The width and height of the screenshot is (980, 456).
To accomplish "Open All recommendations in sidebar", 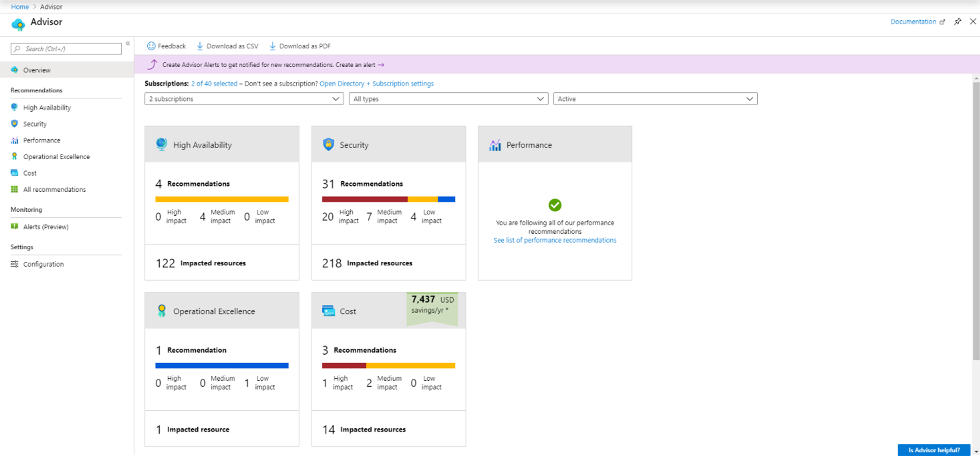I will [x=54, y=189].
